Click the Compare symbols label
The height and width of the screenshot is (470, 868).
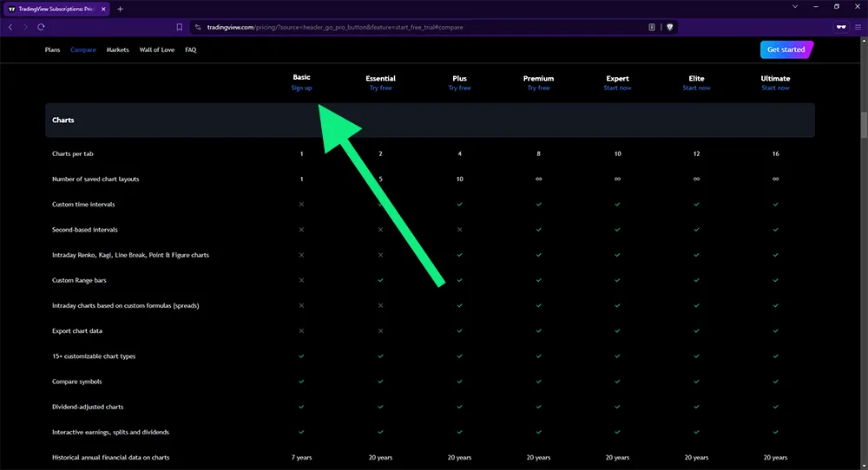click(77, 382)
